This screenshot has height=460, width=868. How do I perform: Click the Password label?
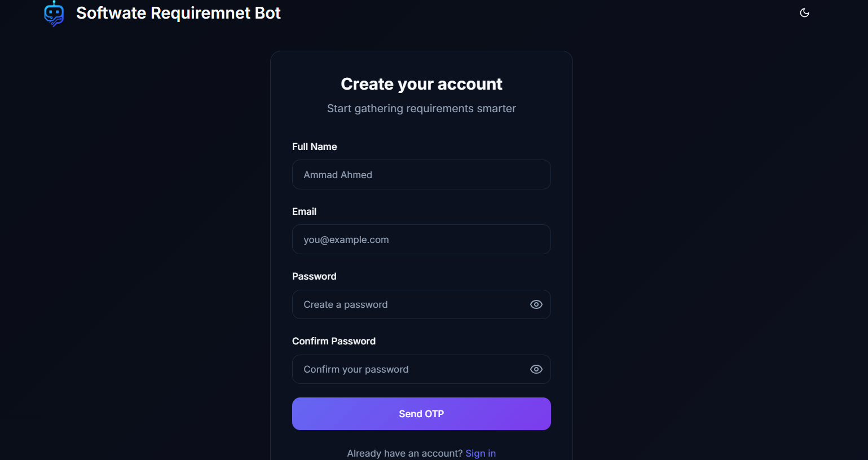click(314, 276)
